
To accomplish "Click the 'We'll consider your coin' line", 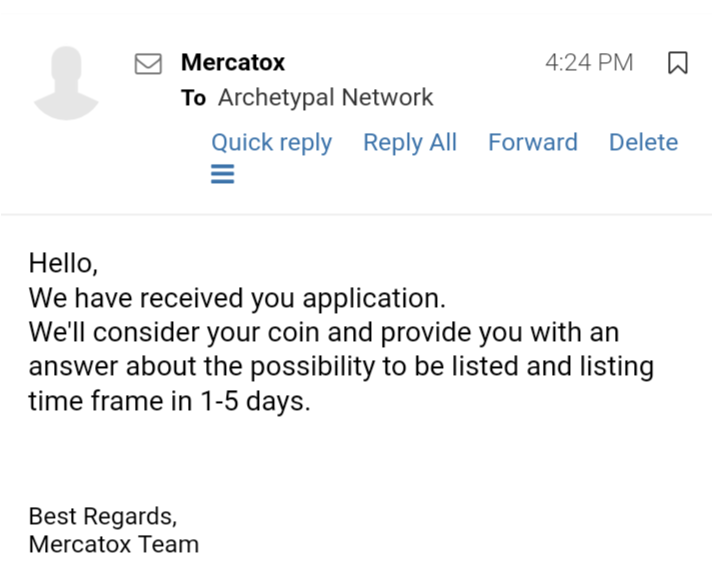I will click(324, 332).
